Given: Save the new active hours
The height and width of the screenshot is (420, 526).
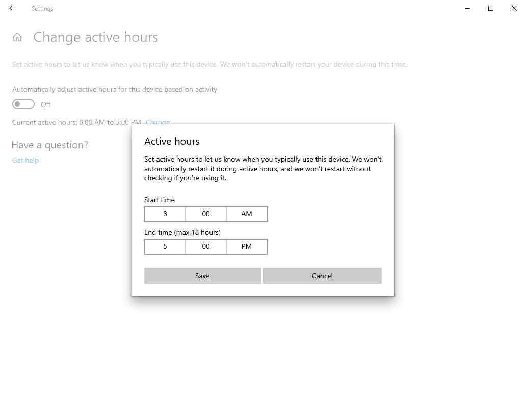Looking at the screenshot, I should tap(202, 275).
